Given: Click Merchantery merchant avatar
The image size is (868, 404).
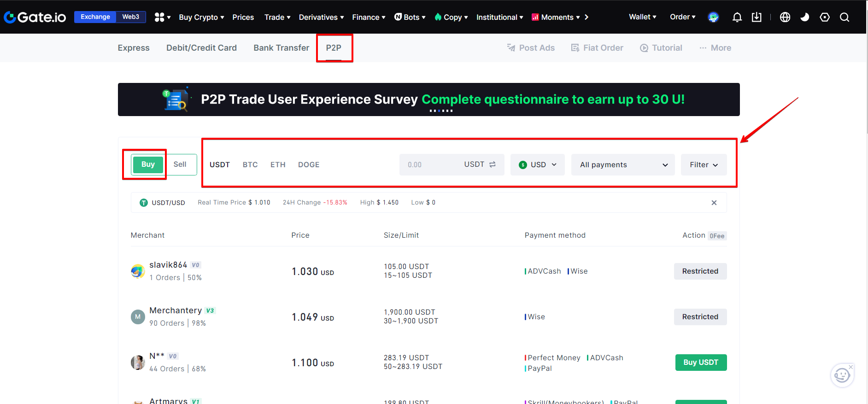Looking at the screenshot, I should coord(138,317).
